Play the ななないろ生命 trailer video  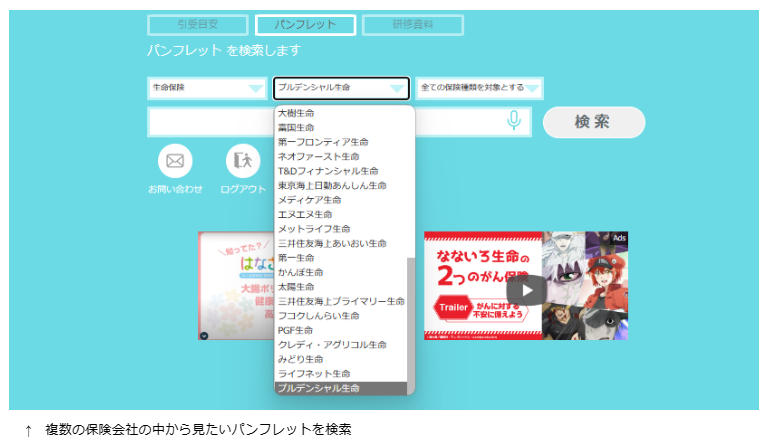point(526,290)
